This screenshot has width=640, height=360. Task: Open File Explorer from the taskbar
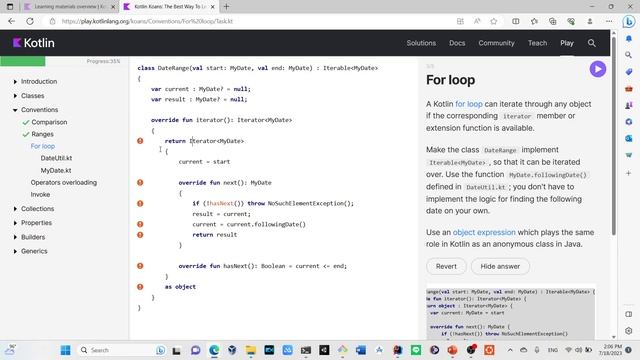[251, 350]
